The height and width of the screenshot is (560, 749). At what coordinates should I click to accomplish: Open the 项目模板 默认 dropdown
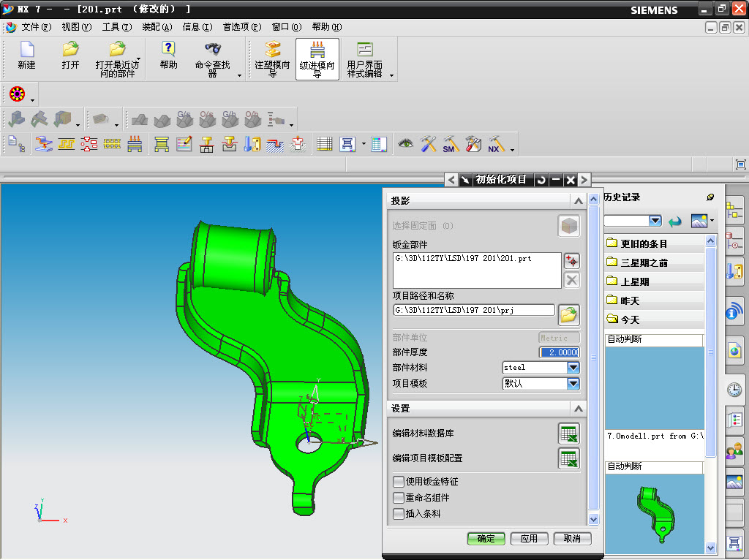[x=573, y=383]
